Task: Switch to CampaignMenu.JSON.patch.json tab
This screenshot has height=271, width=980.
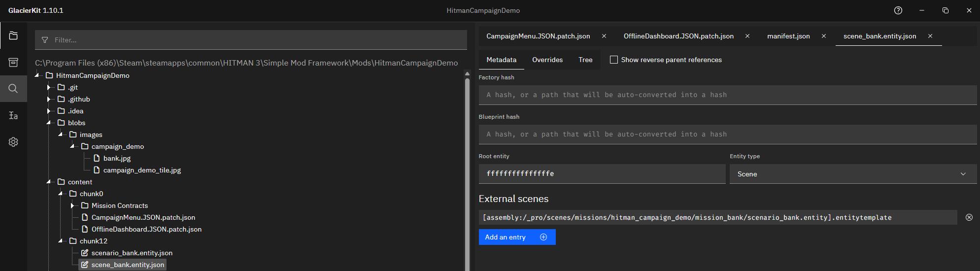Action: tap(538, 36)
